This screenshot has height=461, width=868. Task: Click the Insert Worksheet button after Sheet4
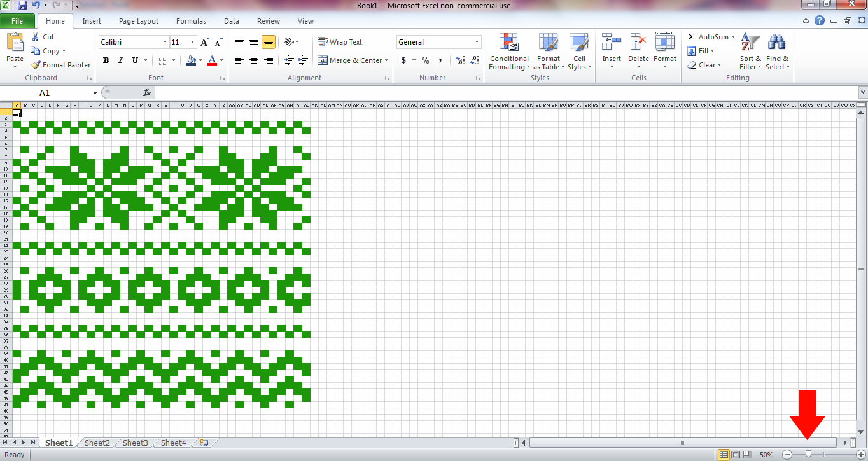(202, 443)
